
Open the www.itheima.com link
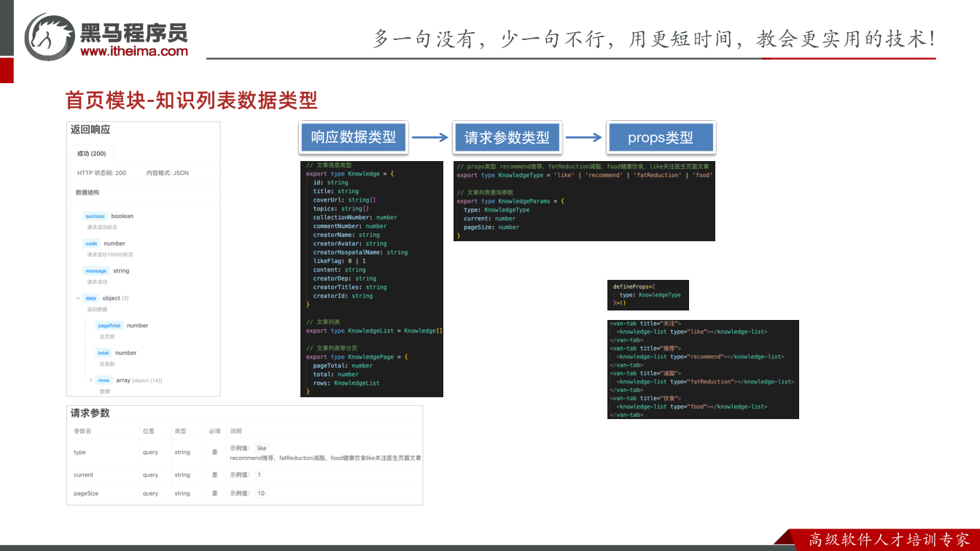[134, 51]
